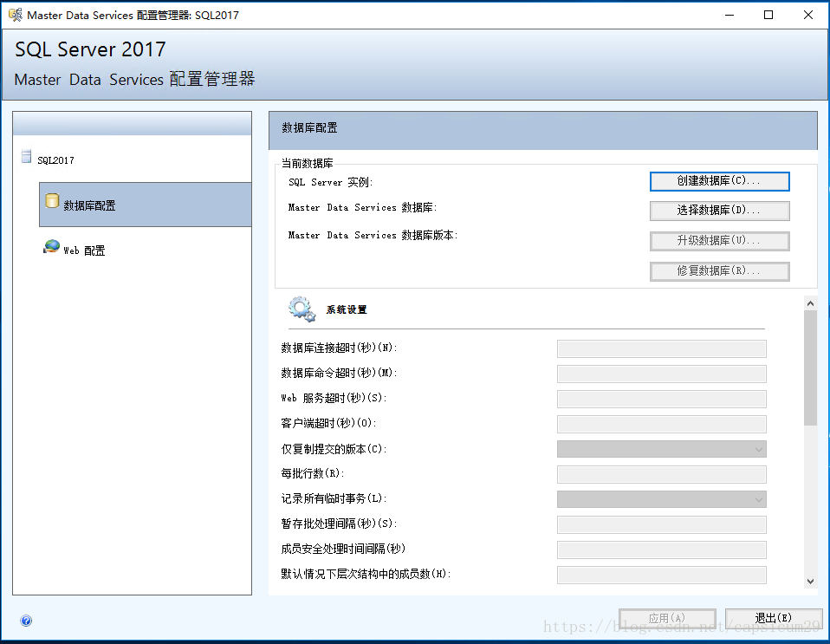Screen dimensions: 830x644
Task: Select 数据库配置 in the left panel
Action: 145,205
